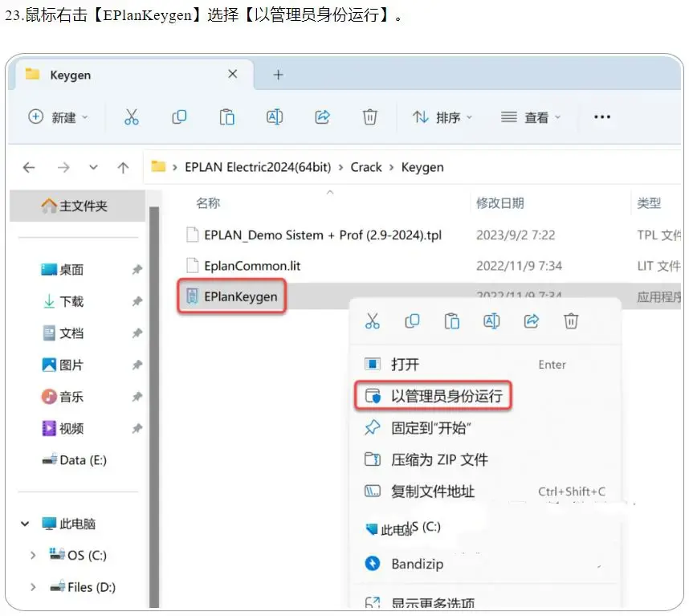
Task: Click Cut icon in the context menu
Action: pos(372,321)
